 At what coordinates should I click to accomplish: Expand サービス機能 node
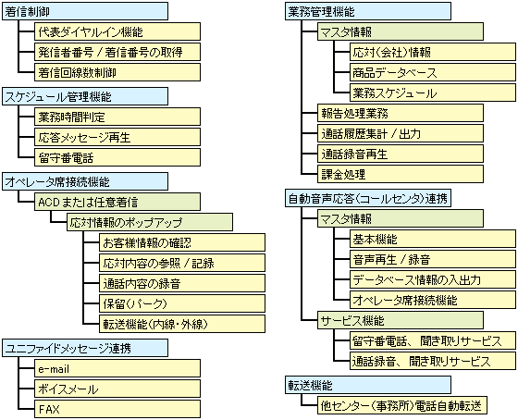(401, 320)
